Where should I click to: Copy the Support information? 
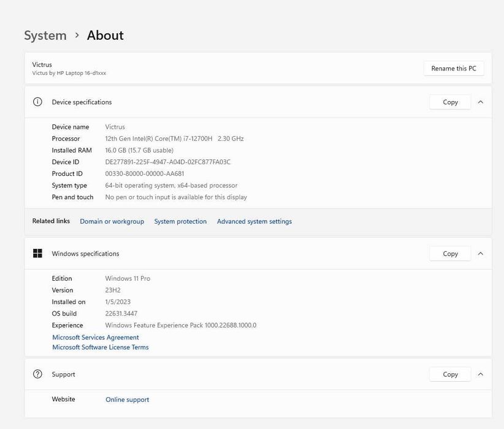450,374
